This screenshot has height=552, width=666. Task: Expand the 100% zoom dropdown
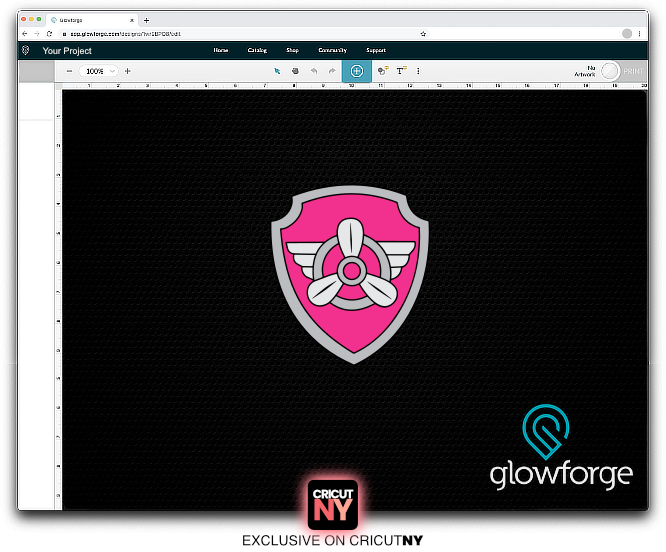click(x=99, y=71)
